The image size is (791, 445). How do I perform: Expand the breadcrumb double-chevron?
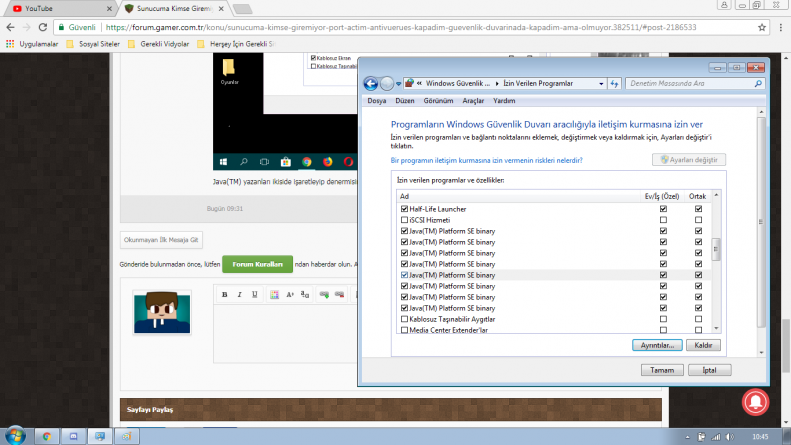pyautogui.click(x=419, y=83)
